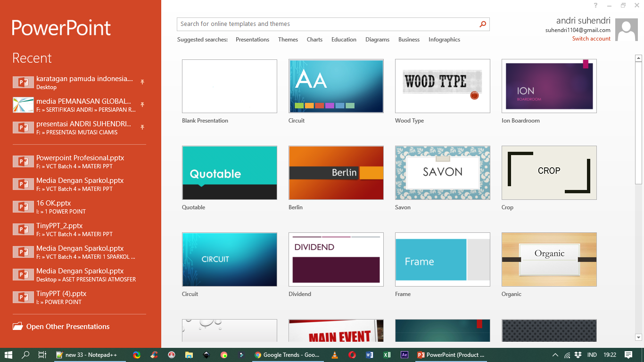Choose the Droplet template with water drops
The height and width of the screenshot is (362, 644).
[230, 330]
